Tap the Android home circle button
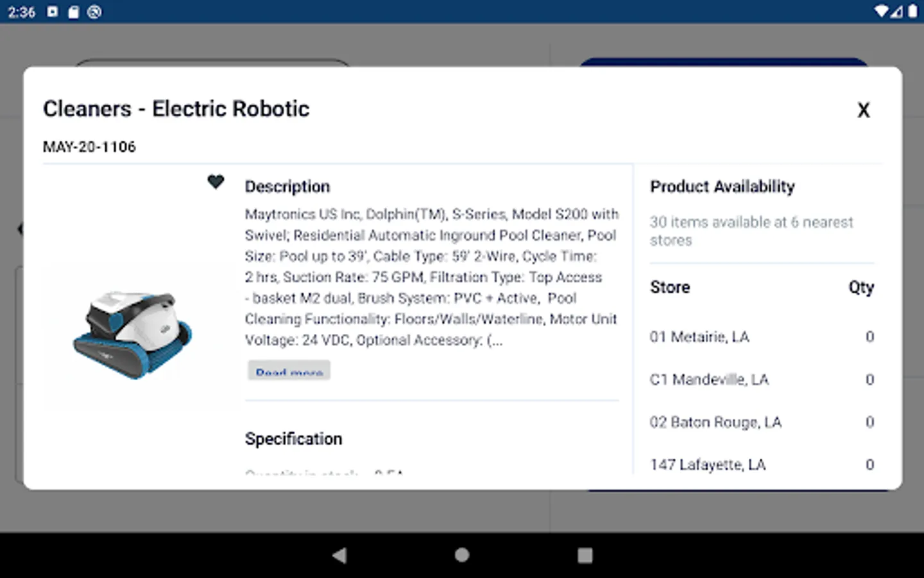 pos(462,556)
